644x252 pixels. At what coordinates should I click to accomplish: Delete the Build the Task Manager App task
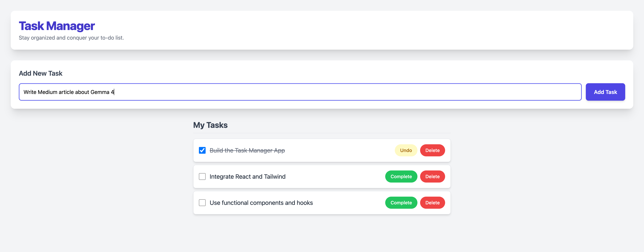pyautogui.click(x=432, y=150)
